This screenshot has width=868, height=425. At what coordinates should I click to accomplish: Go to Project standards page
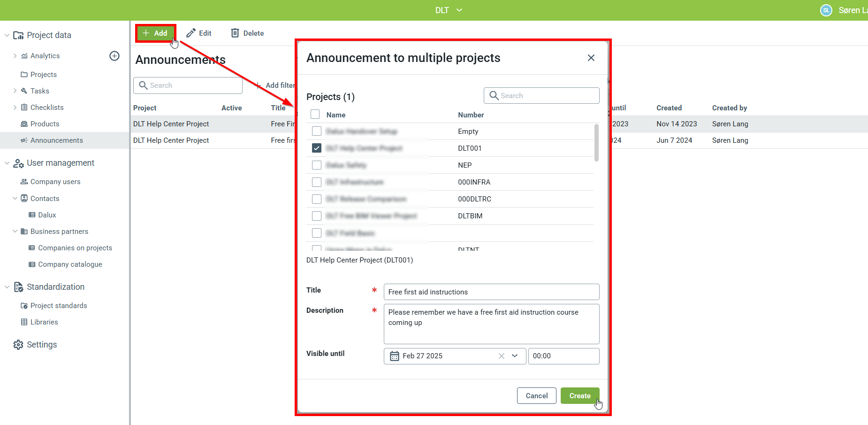pos(59,306)
